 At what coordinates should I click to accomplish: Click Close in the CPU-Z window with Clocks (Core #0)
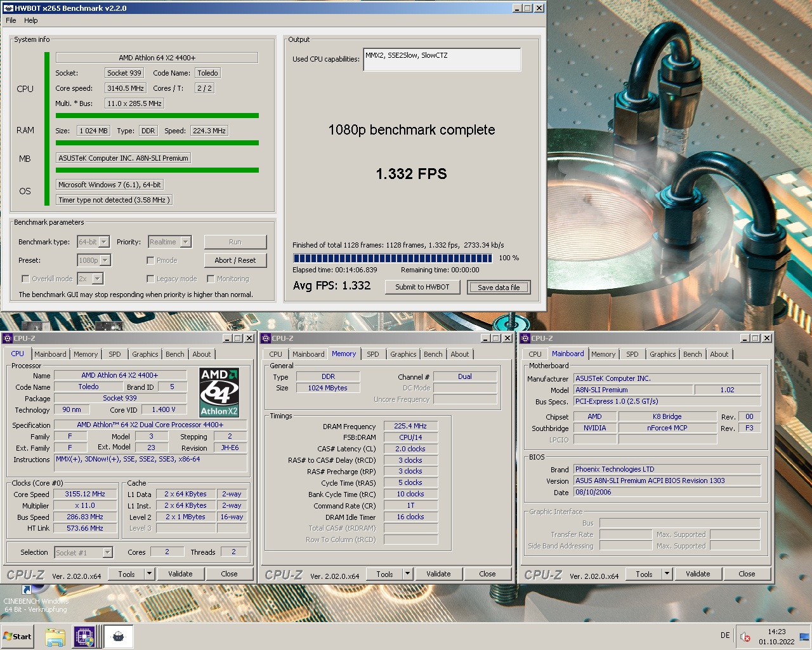click(x=229, y=574)
